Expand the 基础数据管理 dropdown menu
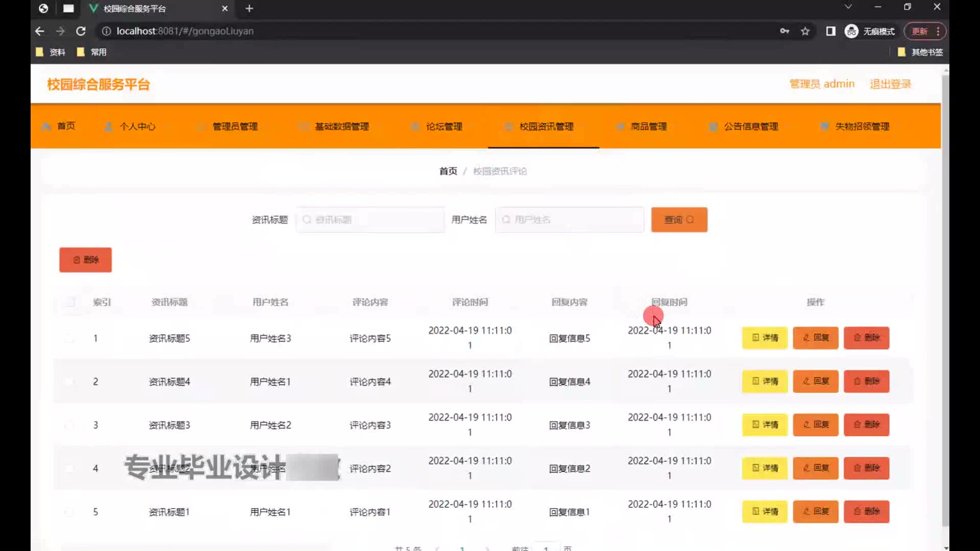Screen dimensions: 980x551 click(341, 127)
